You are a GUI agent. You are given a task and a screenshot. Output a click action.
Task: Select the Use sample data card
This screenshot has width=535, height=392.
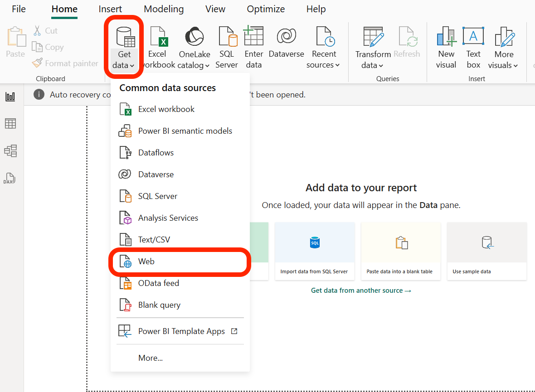tap(486, 251)
